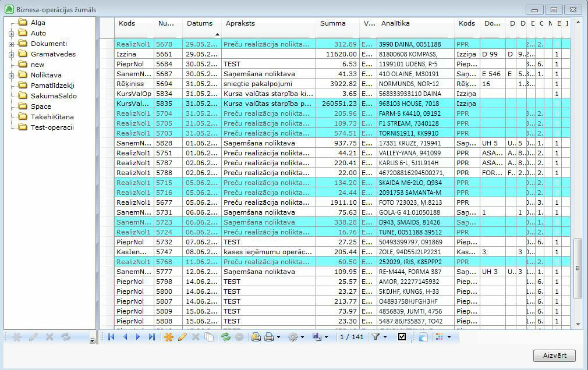Toggle the checkbox in bottom toolbar

[x=402, y=337]
